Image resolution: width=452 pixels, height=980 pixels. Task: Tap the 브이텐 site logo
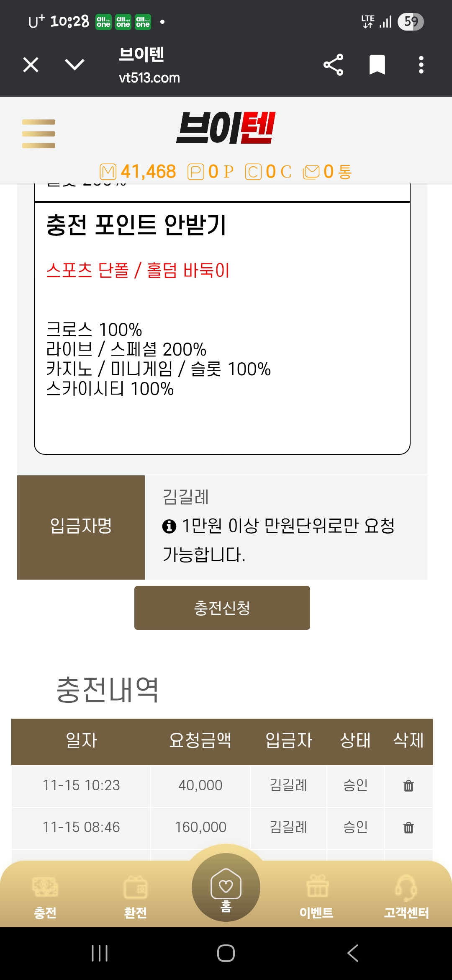tap(226, 128)
